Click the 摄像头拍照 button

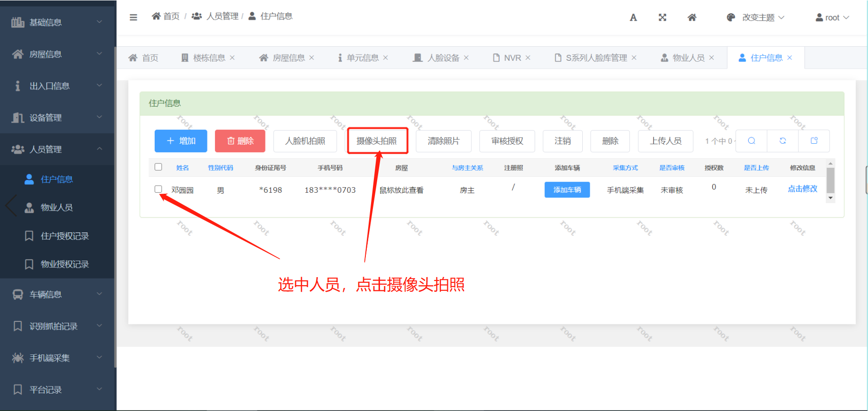(x=377, y=141)
